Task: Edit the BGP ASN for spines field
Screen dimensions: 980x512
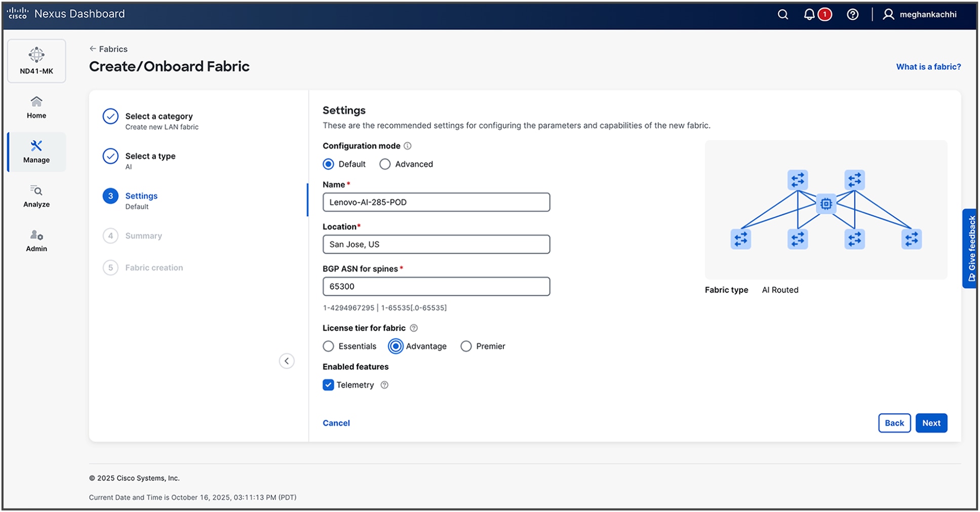Action: [x=436, y=286]
